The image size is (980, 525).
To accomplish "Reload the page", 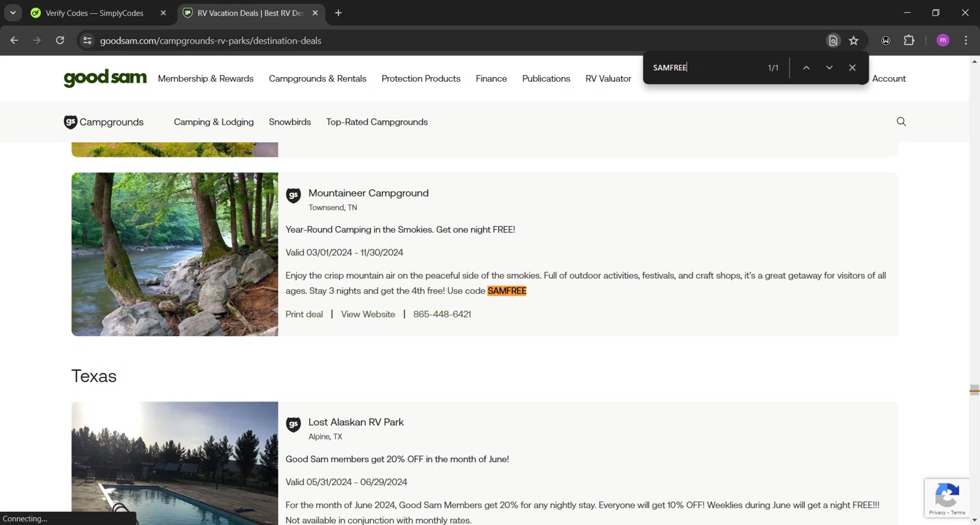I will tap(60, 40).
